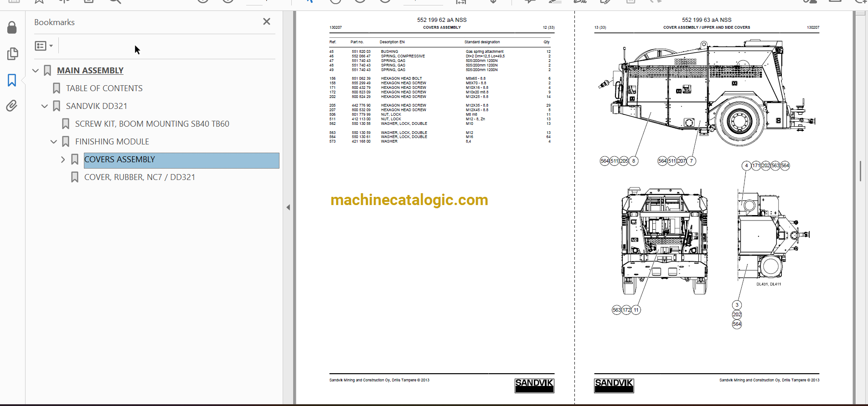Click the 'Standard designation' column header
The height and width of the screenshot is (406, 868).
coord(482,42)
